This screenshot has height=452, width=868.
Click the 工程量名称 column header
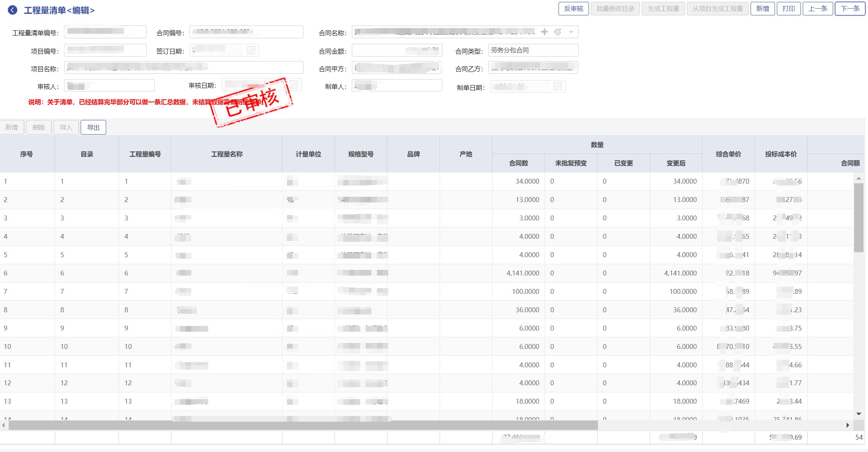pos(227,154)
